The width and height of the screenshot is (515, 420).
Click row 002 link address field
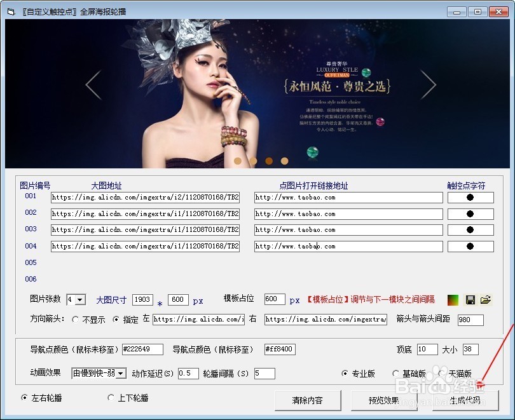coord(348,214)
